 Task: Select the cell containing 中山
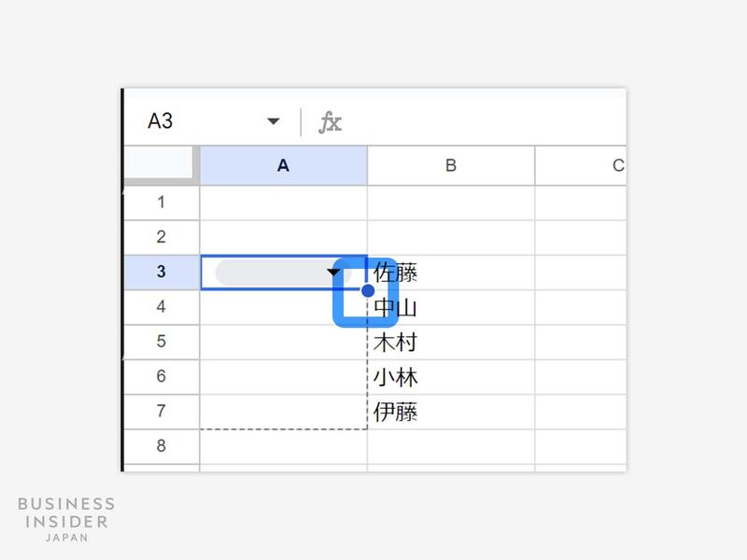451,307
